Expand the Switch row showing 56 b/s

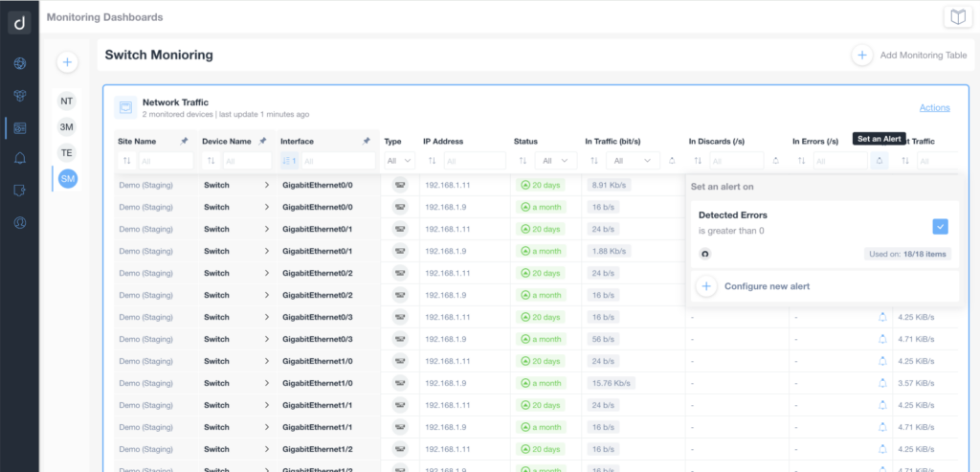267,339
